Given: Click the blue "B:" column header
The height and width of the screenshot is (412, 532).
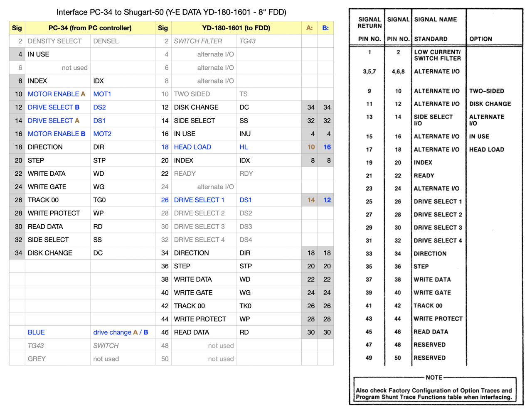Looking at the screenshot, I should (325, 28).
